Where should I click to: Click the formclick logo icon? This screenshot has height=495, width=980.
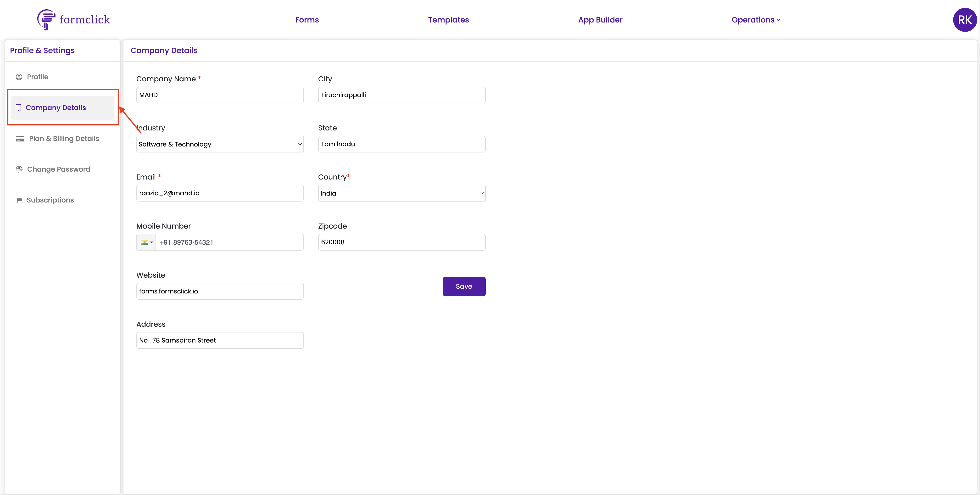(46, 20)
